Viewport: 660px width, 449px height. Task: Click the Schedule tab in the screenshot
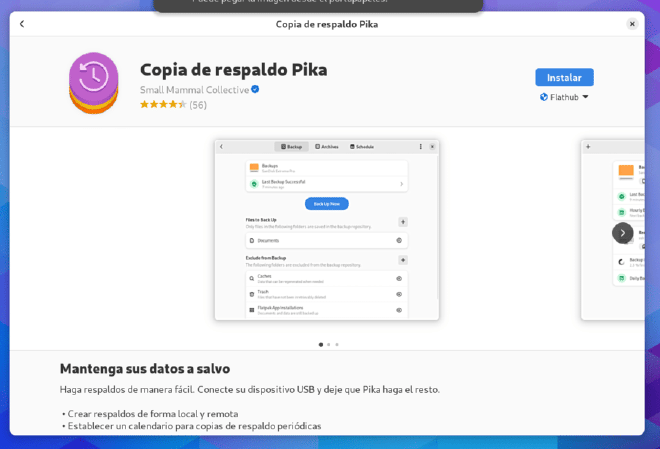[362, 146]
